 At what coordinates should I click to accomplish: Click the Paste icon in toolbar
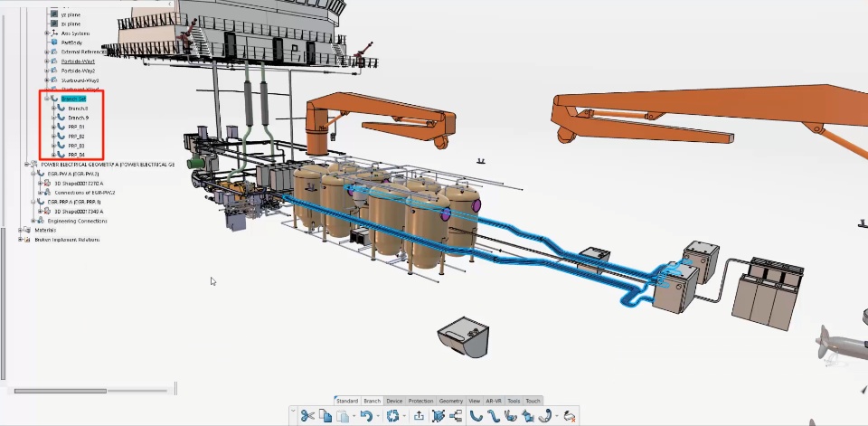pos(344,415)
